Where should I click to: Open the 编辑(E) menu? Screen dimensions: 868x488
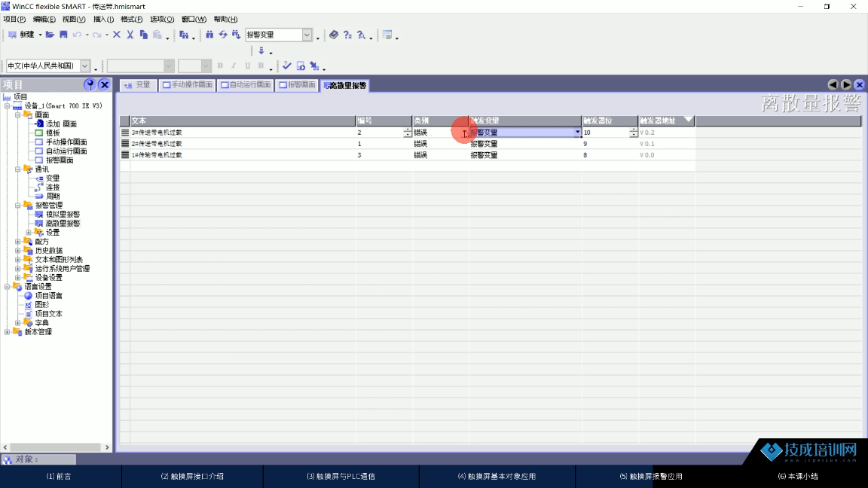pyautogui.click(x=44, y=20)
